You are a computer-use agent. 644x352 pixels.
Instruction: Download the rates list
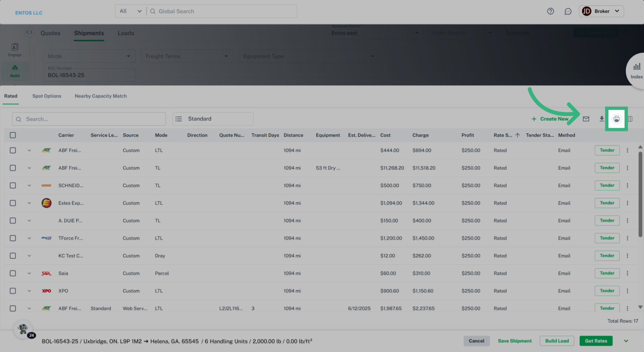pyautogui.click(x=602, y=119)
